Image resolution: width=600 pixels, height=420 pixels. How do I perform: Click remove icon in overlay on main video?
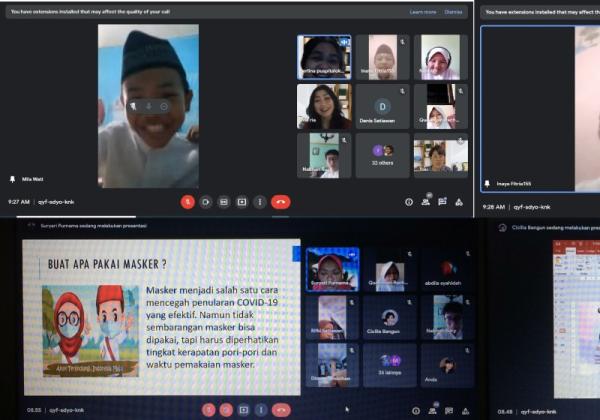[x=164, y=106]
